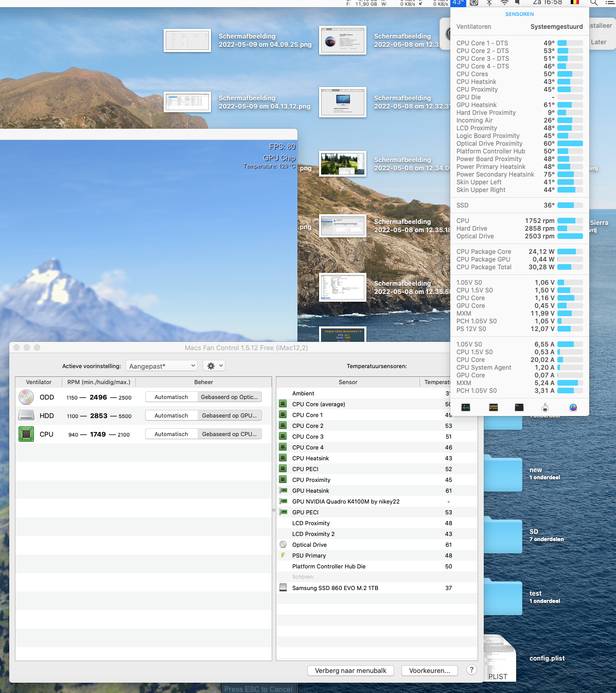Select the GPU NVIDIA Quadro K4100M sensor row
Screen dimensions: 616x693
pos(377,501)
